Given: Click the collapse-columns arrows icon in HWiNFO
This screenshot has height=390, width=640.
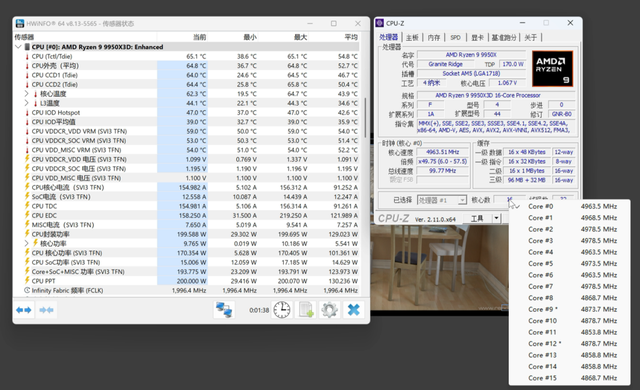Looking at the screenshot, I should pyautogui.click(x=46, y=310).
